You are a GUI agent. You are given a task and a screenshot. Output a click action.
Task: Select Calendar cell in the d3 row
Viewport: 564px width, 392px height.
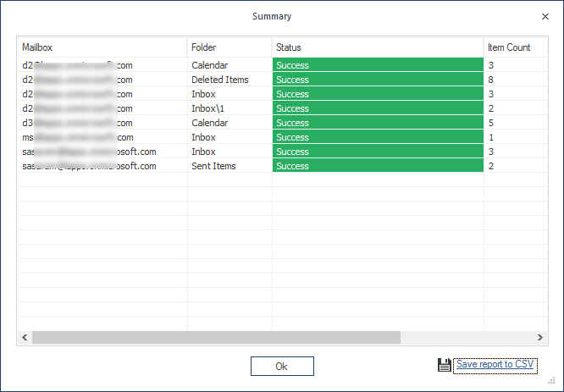point(229,123)
